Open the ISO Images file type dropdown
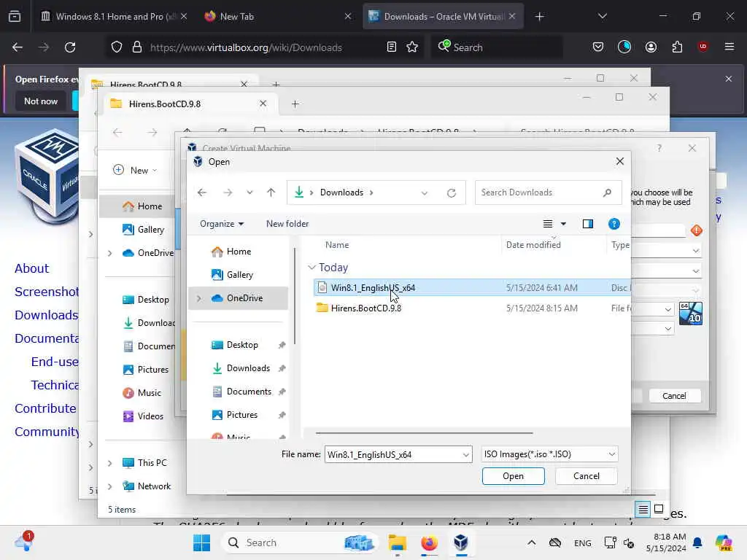 click(550, 454)
